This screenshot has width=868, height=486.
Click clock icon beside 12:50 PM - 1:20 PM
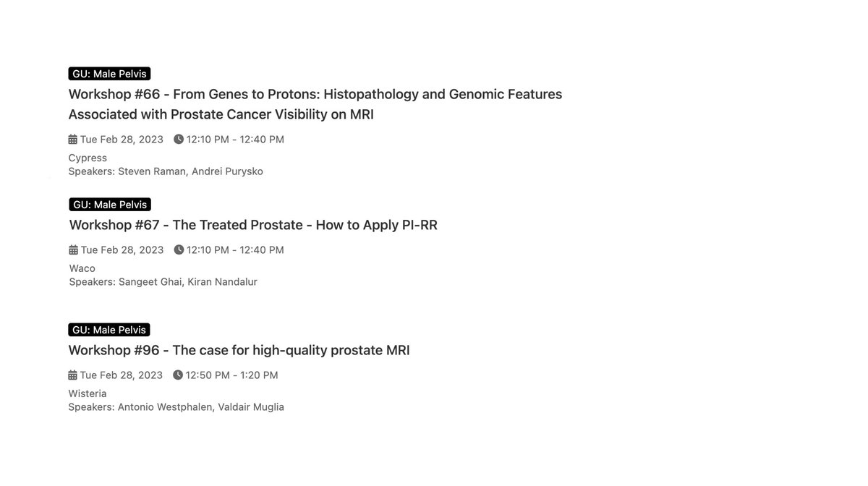coord(178,375)
